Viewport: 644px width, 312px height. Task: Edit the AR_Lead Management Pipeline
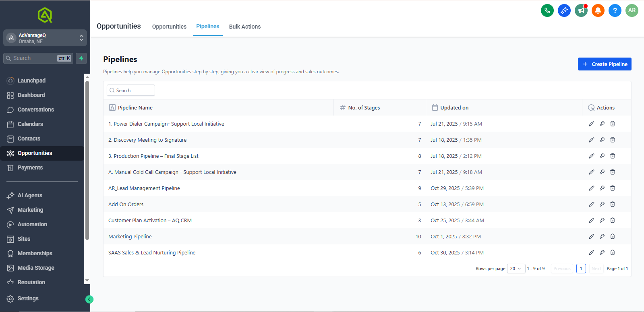pos(591,188)
